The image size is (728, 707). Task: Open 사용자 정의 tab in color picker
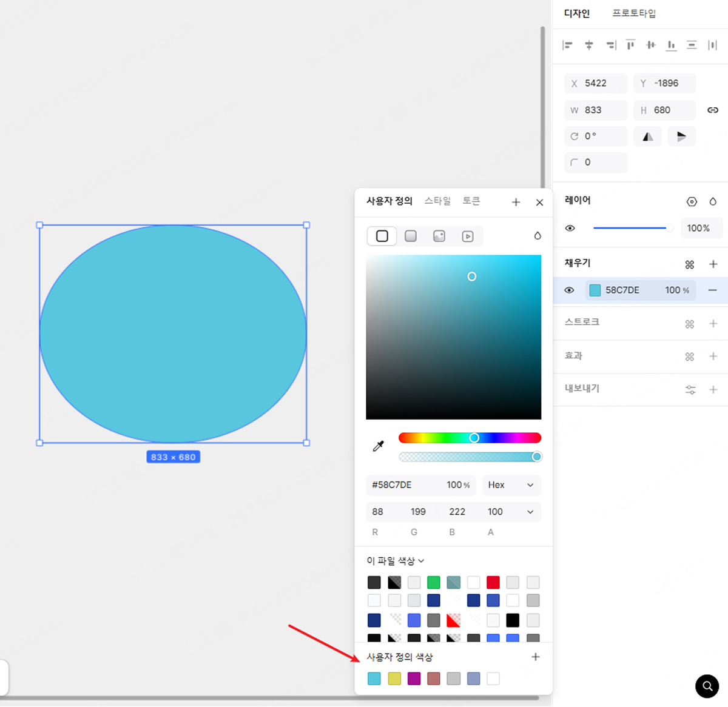[389, 201]
